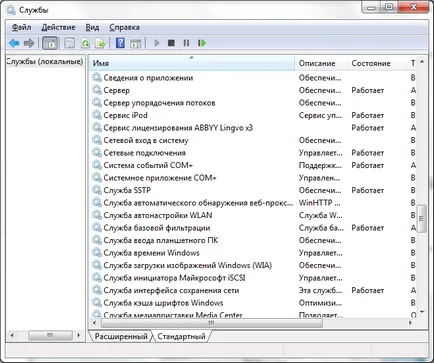
Task: Click the gear icon of Сетевые подключения
Action: pos(97,153)
